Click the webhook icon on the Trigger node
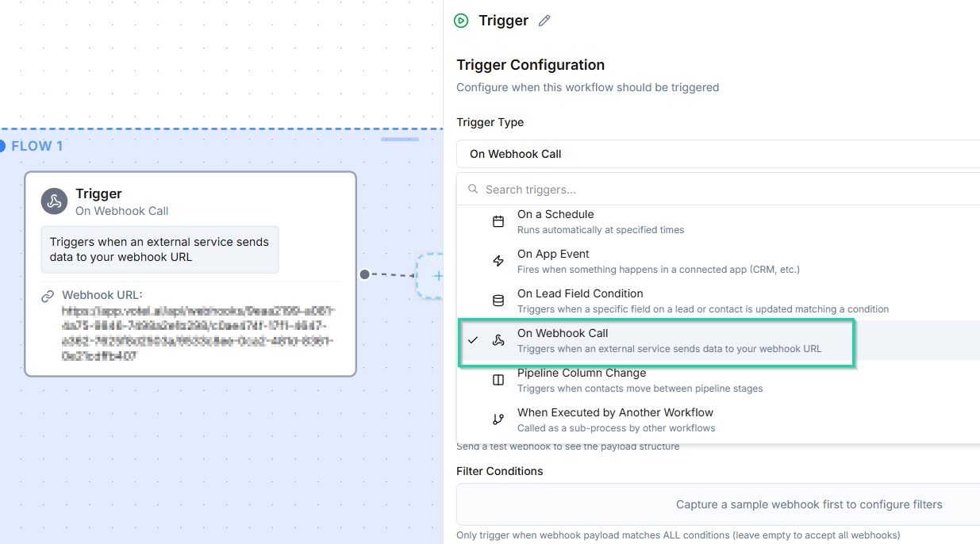The width and height of the screenshot is (980, 544). click(x=54, y=201)
